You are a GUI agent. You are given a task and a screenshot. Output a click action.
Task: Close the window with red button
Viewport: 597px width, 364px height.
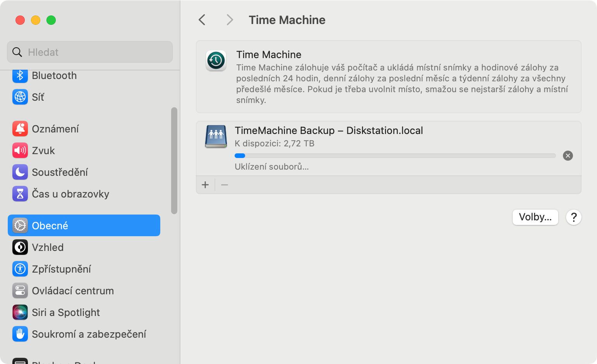[x=20, y=20]
